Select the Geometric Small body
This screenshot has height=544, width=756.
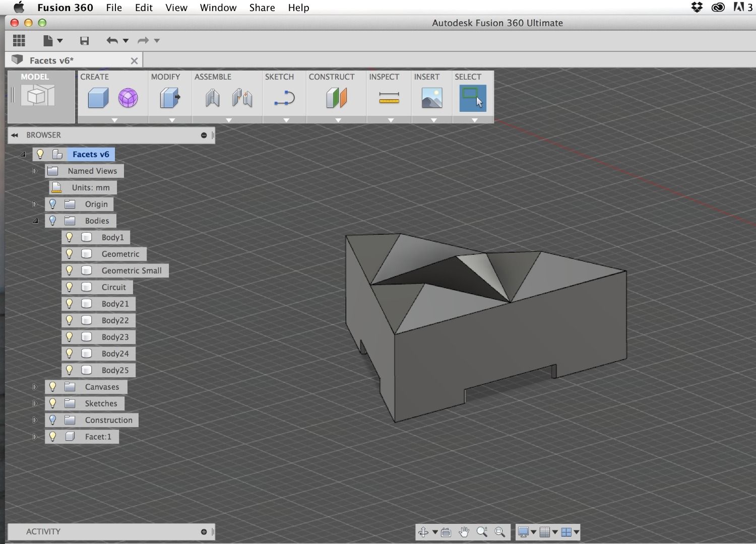coord(131,270)
